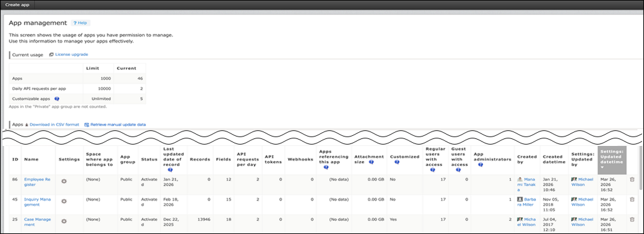The width and height of the screenshot is (644, 234).
Task: Click the Daily API requests limit 10000
Action: pyautogui.click(x=104, y=88)
